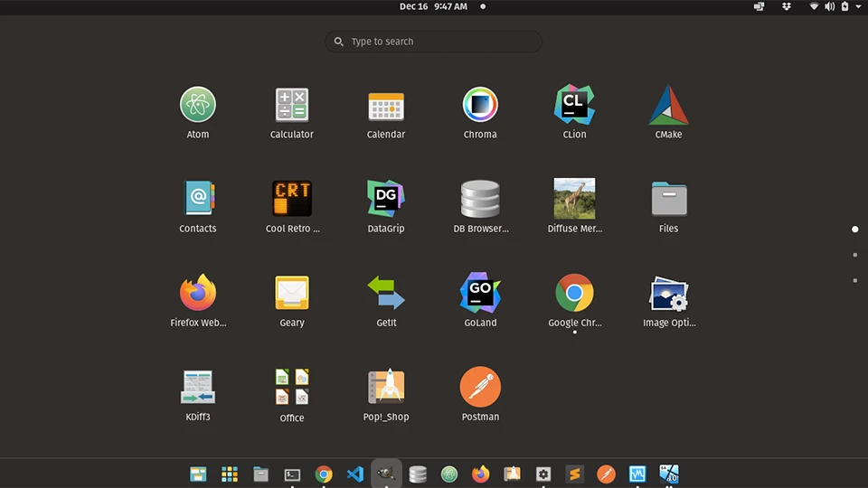This screenshot has width=868, height=488.
Task: Open Visual Studio Code from the dock
Action: 355,474
